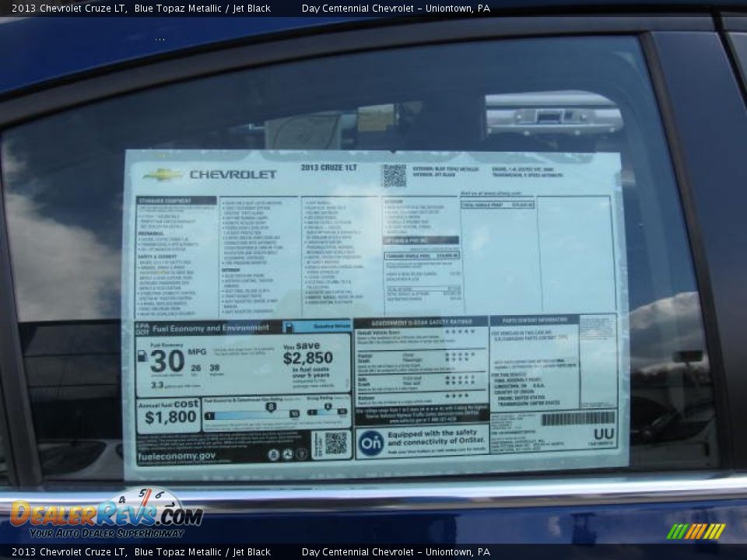The width and height of the screenshot is (747, 560).
Task: Select the '38' highway MPG value
Action: click(215, 368)
